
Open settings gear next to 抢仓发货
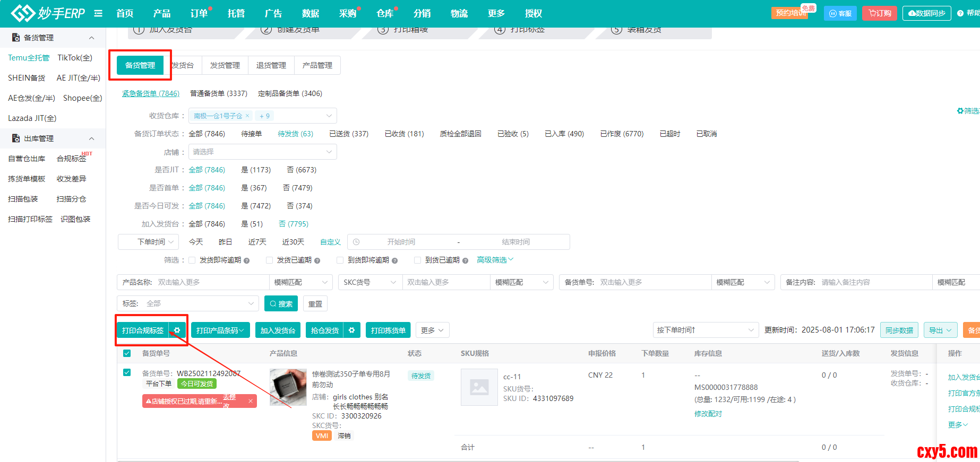(x=351, y=330)
